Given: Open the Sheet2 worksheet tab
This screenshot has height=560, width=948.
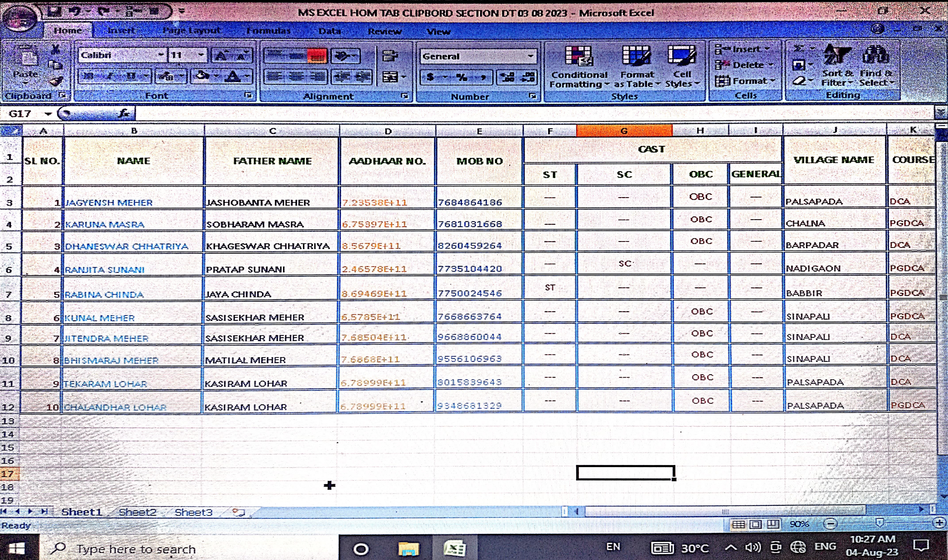Looking at the screenshot, I should pyautogui.click(x=137, y=512).
